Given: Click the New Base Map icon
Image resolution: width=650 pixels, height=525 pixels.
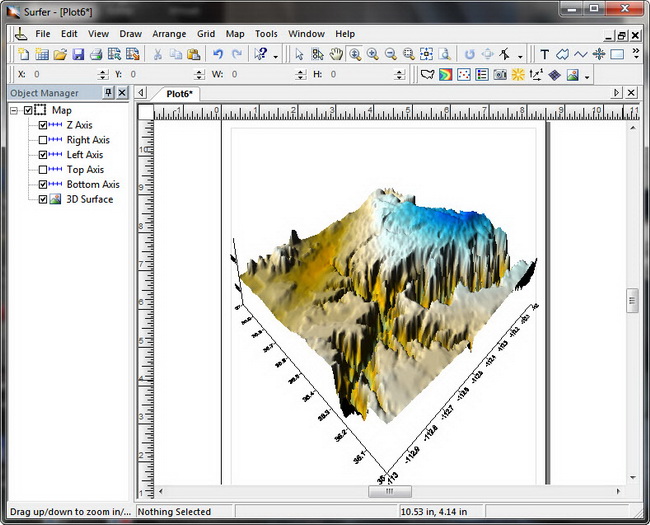Looking at the screenshot, I should [428, 75].
